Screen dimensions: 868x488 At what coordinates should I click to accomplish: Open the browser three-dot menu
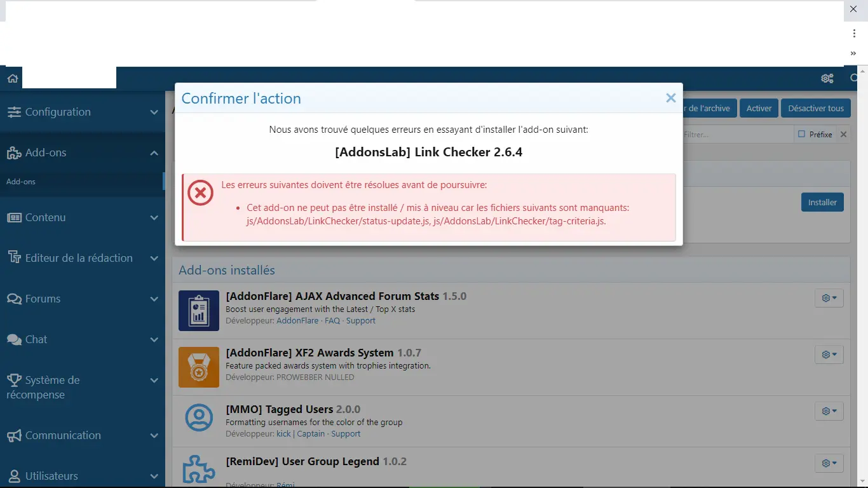point(854,33)
